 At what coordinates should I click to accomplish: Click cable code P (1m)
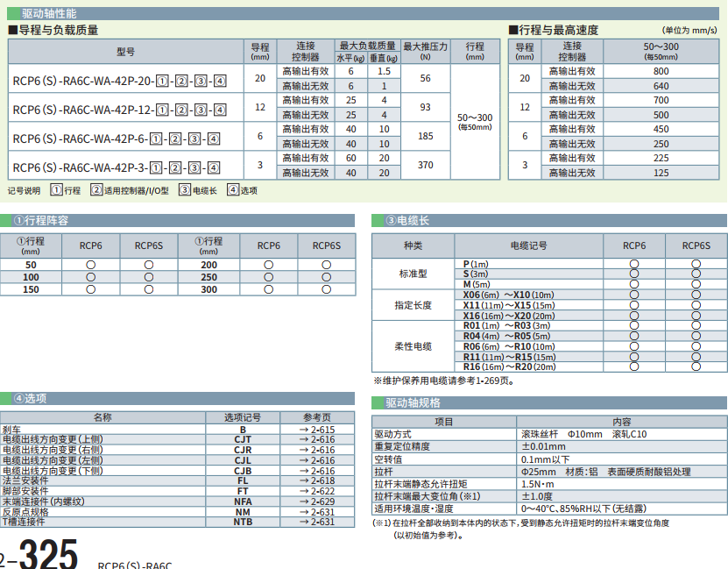[x=476, y=264]
